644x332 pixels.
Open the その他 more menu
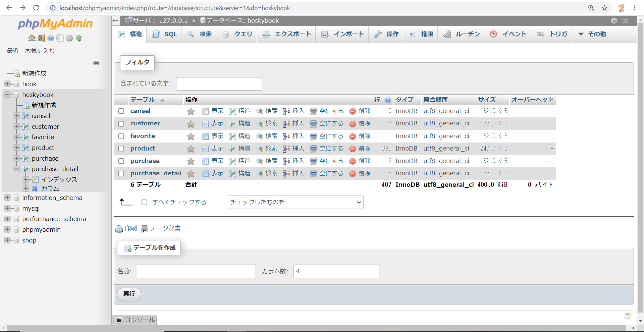(x=592, y=34)
